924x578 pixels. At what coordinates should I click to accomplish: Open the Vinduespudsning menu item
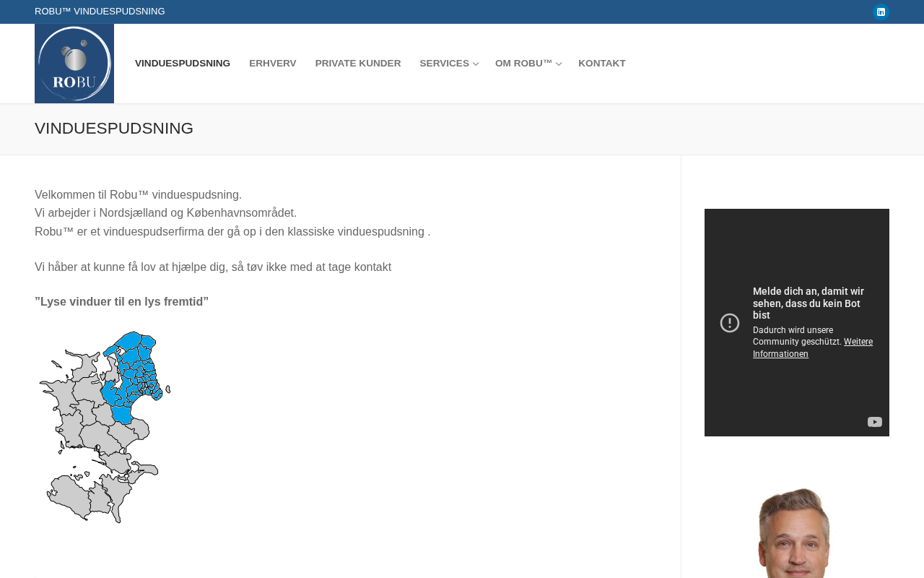(183, 64)
